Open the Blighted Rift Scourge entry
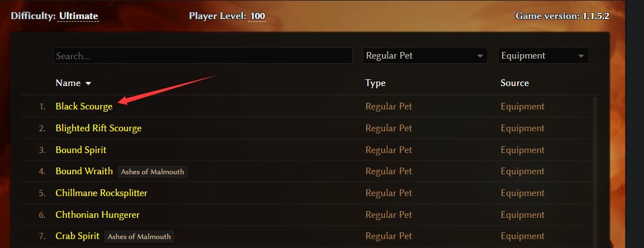 point(98,128)
